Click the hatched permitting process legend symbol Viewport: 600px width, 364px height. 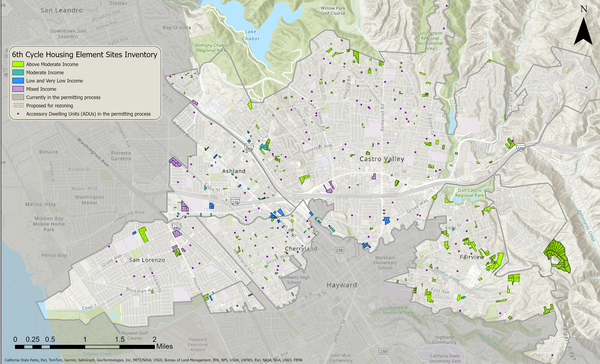pyautogui.click(x=18, y=97)
